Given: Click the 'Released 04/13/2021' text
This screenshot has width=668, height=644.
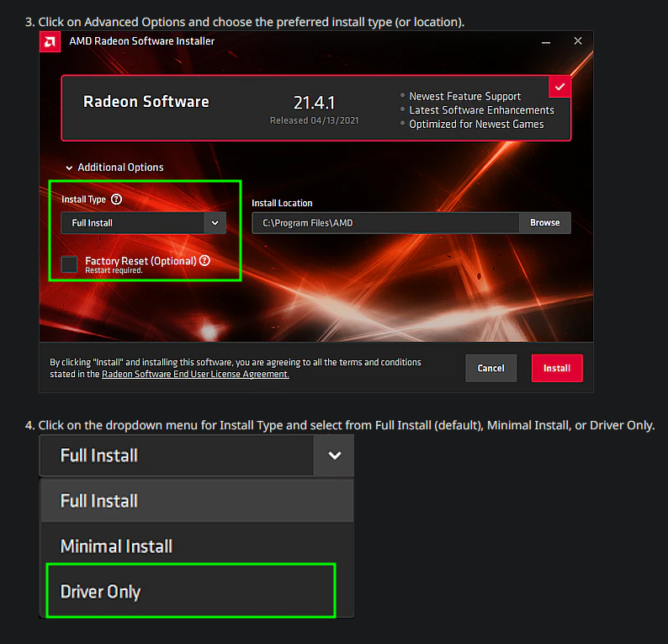Looking at the screenshot, I should tap(315, 120).
